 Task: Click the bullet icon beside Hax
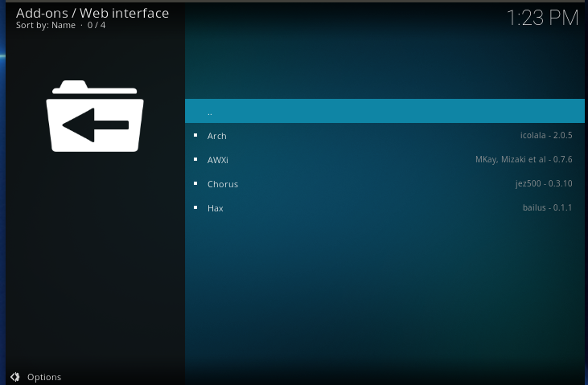pos(195,207)
